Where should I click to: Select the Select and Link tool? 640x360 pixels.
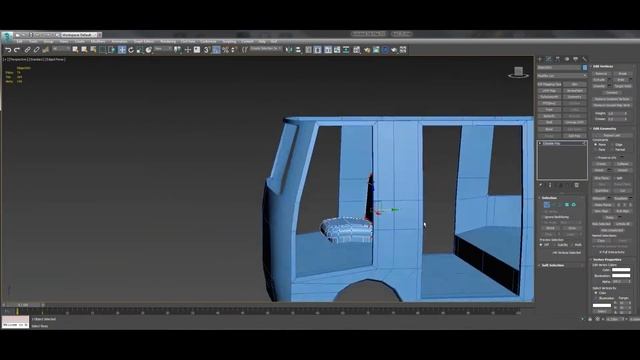coord(27,50)
